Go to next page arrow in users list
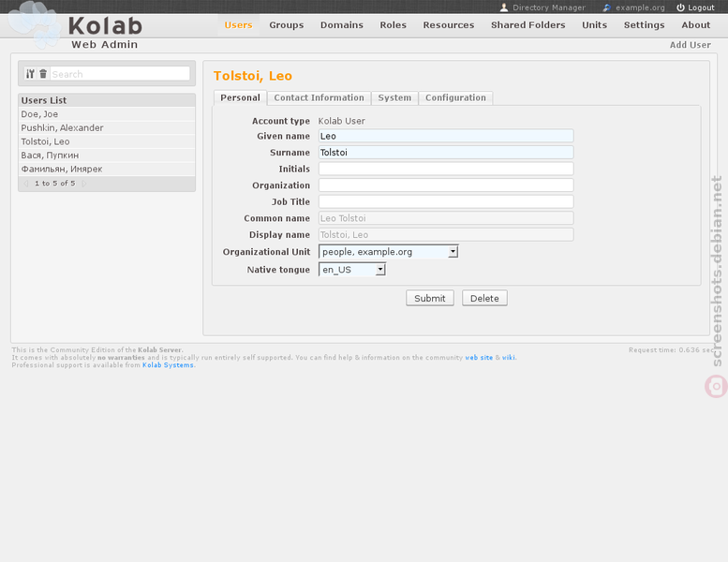The height and width of the screenshot is (562, 728). (84, 184)
